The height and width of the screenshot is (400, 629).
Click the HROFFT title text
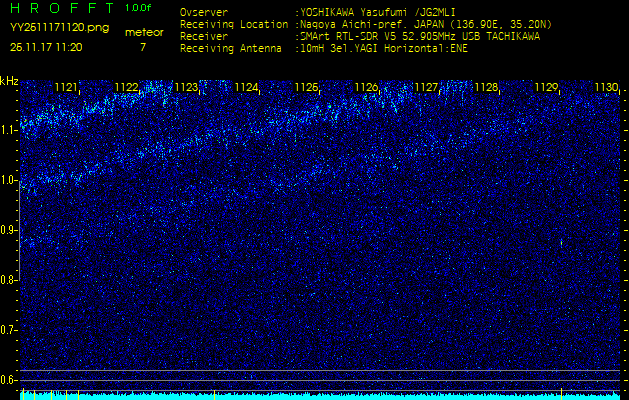click(x=62, y=8)
